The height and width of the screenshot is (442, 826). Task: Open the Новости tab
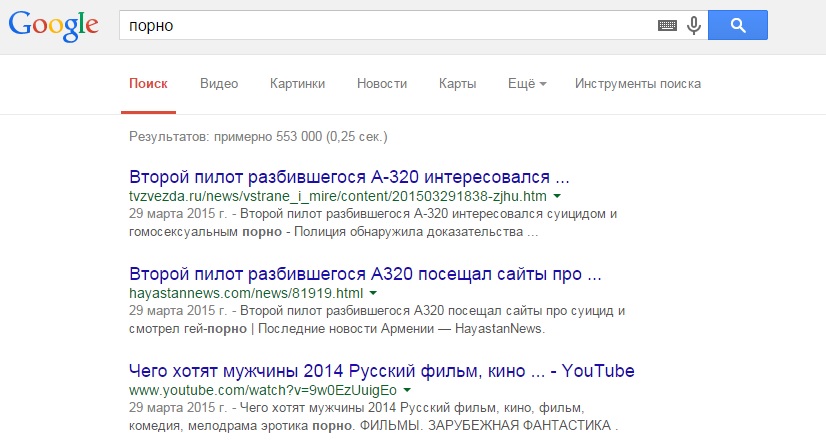coord(382,84)
